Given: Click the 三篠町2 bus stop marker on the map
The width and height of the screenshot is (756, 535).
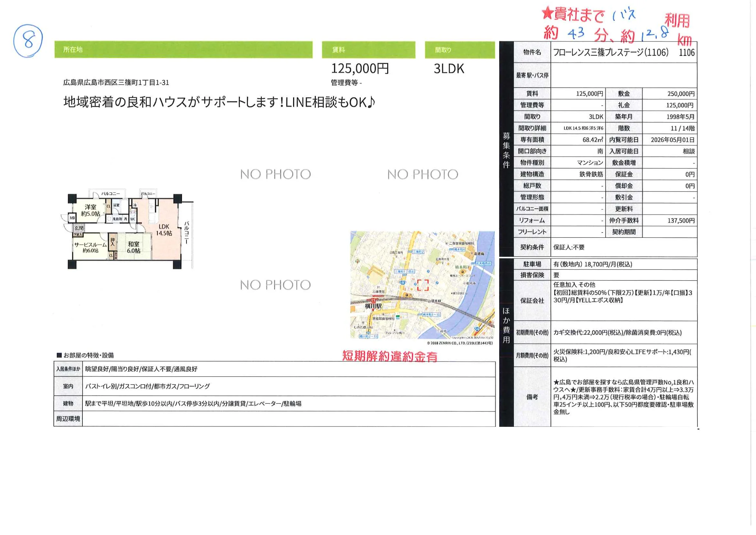Looking at the screenshot, I should [418, 252].
